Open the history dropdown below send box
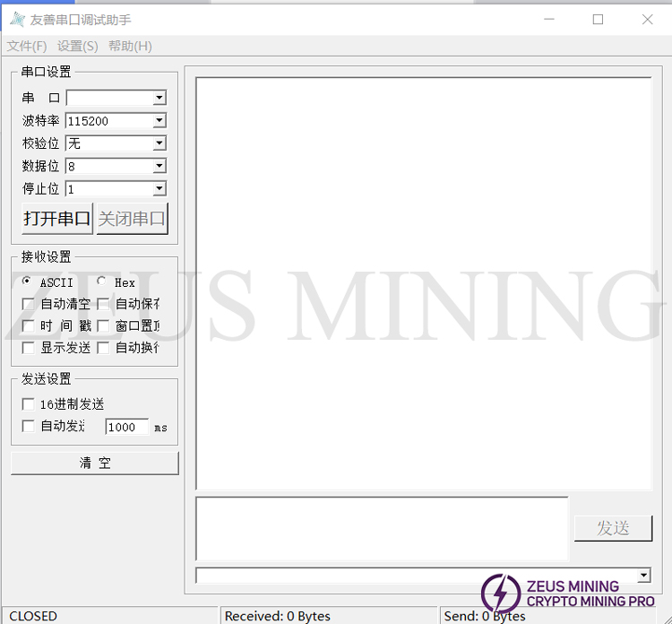Image resolution: width=672 pixels, height=624 pixels. click(643, 575)
